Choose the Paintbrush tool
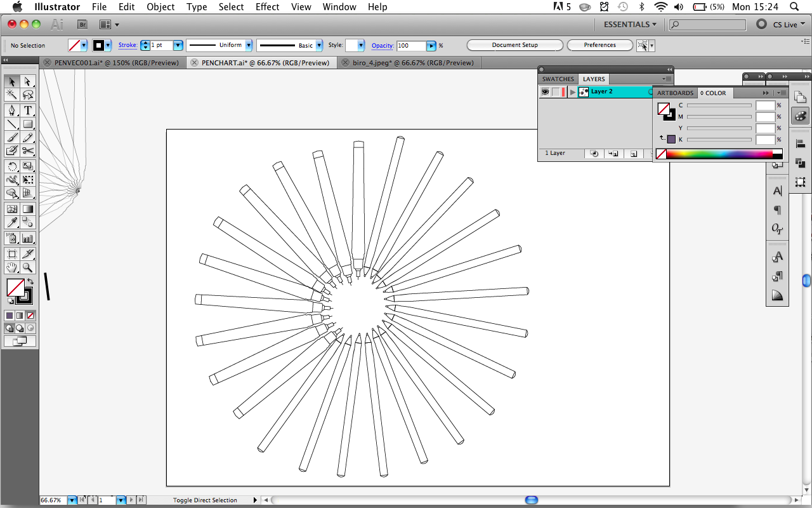The height and width of the screenshot is (508, 812). 11,138
